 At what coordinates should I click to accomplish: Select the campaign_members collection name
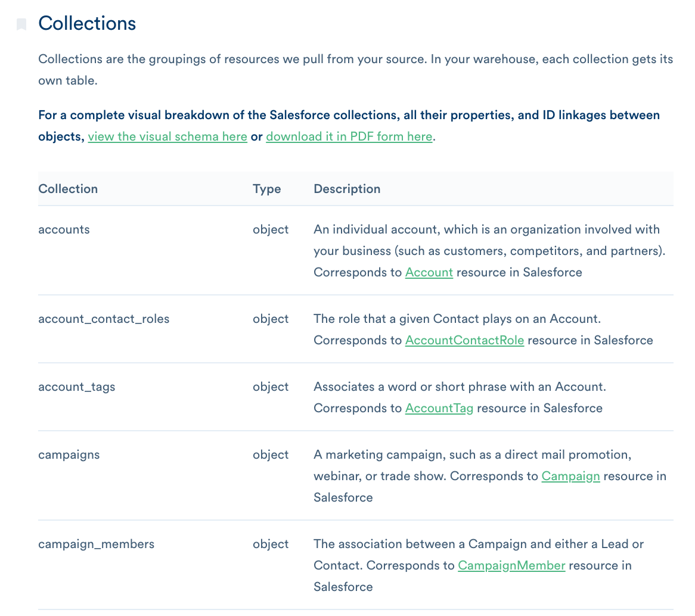coord(96,544)
